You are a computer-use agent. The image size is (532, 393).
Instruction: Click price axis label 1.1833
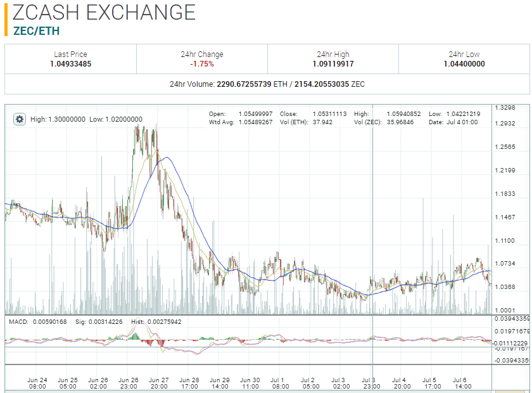(x=505, y=193)
